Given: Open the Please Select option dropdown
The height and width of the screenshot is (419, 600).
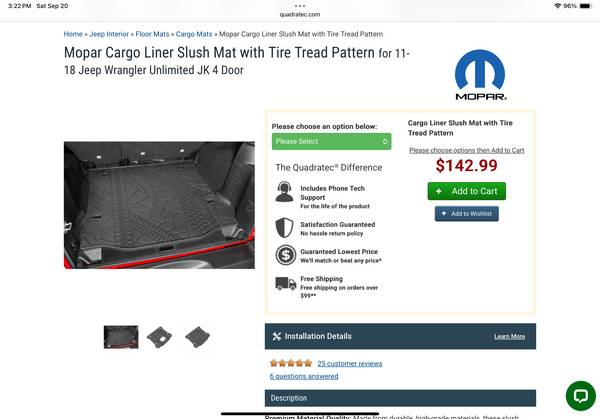Looking at the screenshot, I should pos(331,142).
